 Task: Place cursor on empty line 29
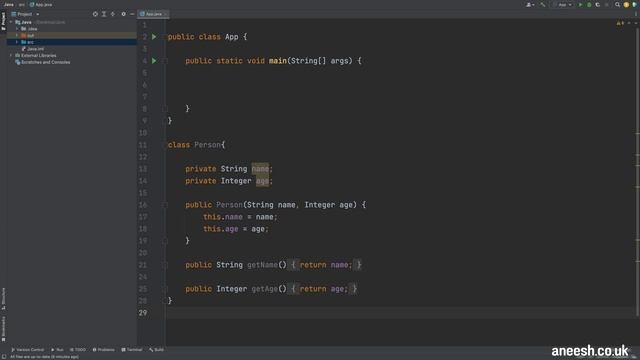(x=400, y=313)
